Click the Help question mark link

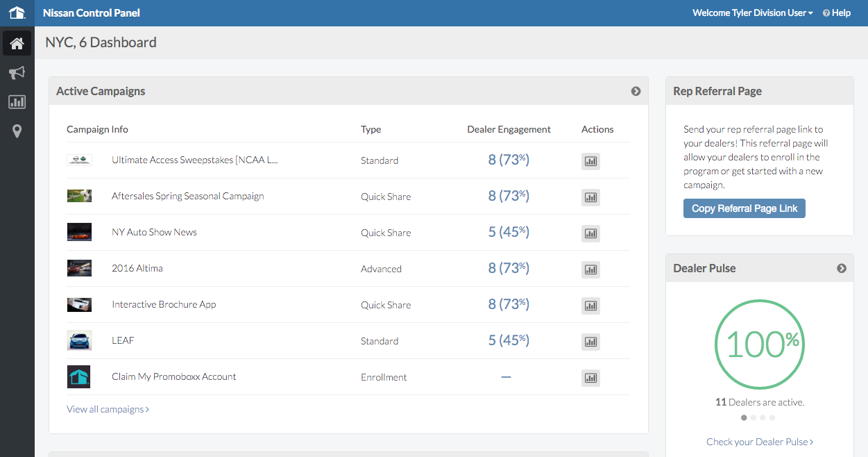point(837,13)
